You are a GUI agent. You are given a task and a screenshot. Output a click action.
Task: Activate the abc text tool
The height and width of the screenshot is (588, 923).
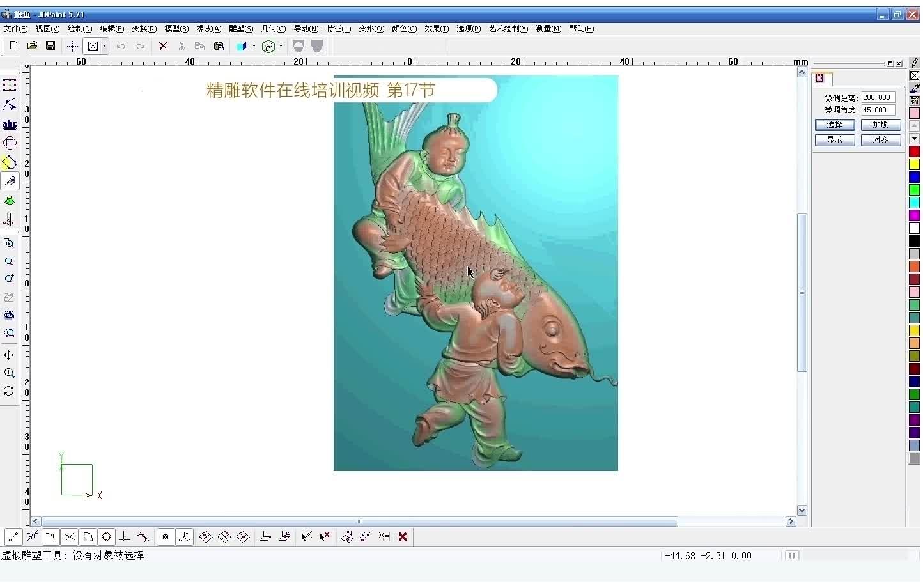(10, 124)
